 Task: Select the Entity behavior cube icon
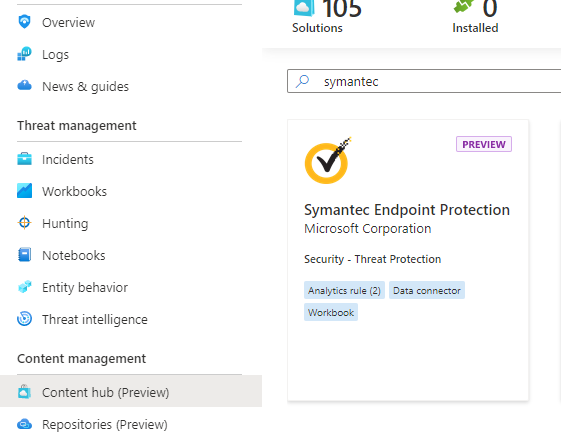point(24,287)
